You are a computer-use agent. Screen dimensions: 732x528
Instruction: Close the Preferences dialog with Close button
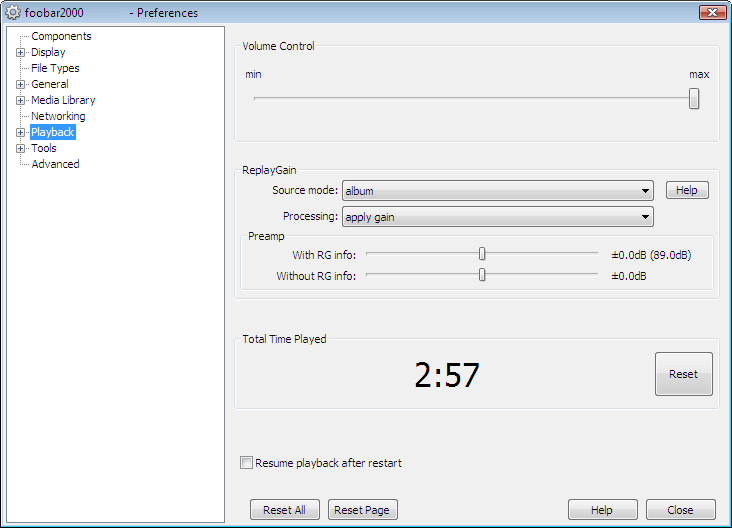tap(680, 510)
